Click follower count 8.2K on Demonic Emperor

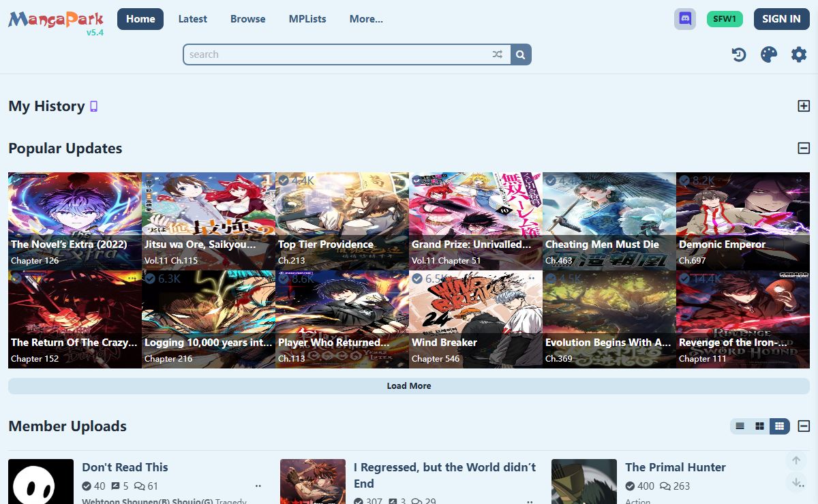(x=697, y=181)
